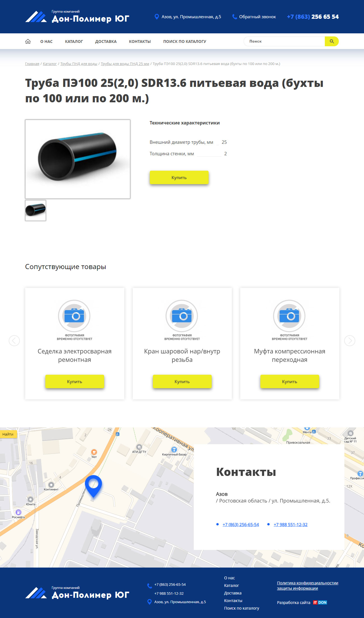Viewport: 364px width, 618px height.
Task: Buy the pipe with main Купить button
Action: [x=179, y=177]
